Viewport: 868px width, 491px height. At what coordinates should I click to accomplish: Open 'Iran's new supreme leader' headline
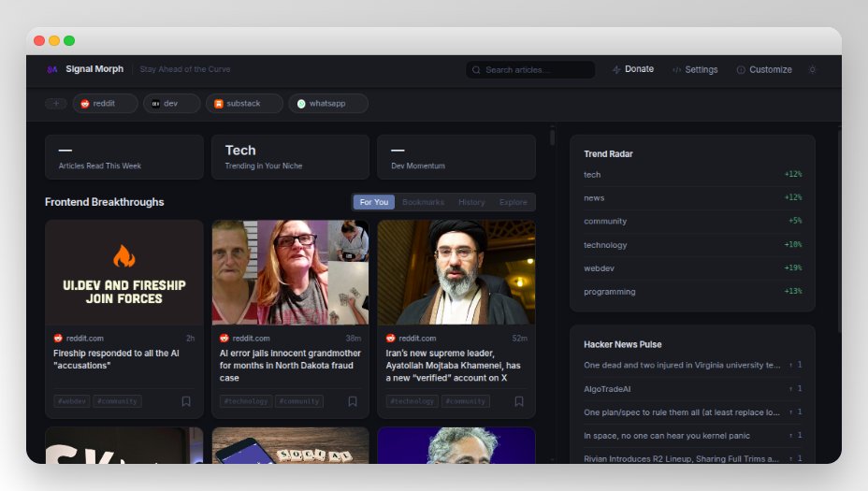pyautogui.click(x=453, y=366)
